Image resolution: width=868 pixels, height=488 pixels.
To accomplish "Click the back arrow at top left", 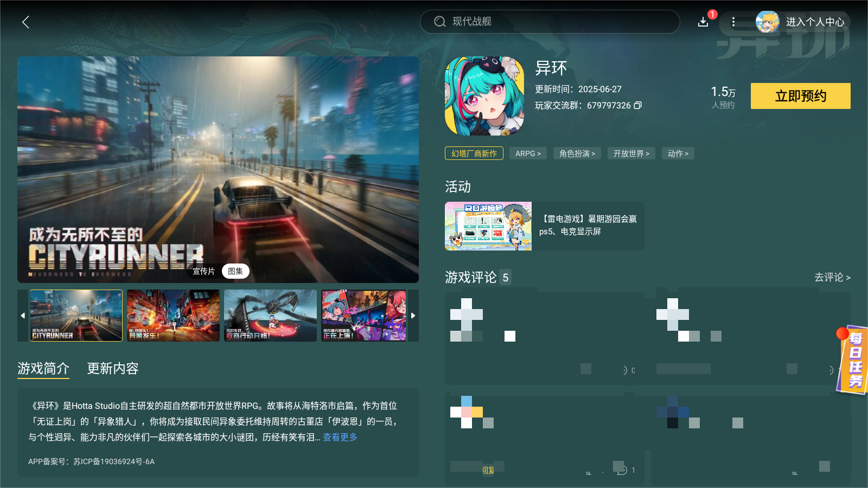I will [x=25, y=22].
